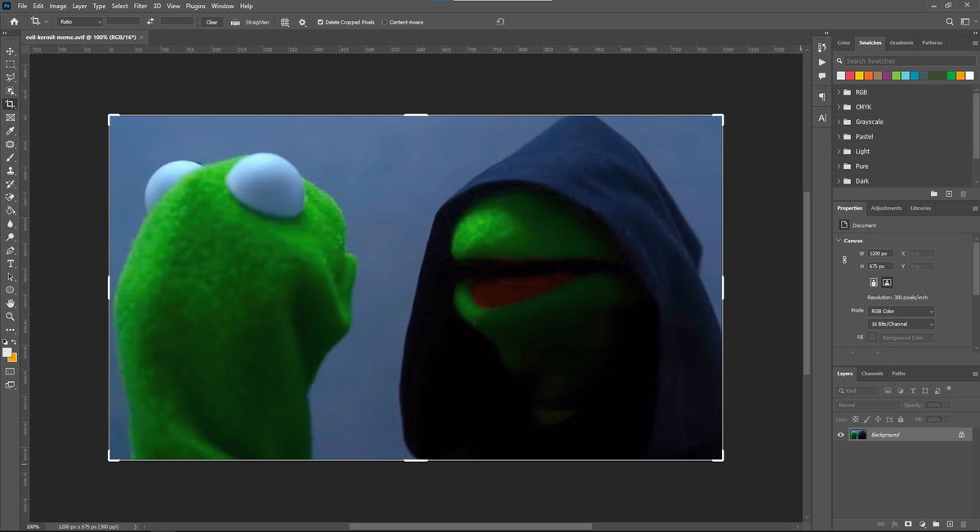Select the Frame tool

click(11, 117)
